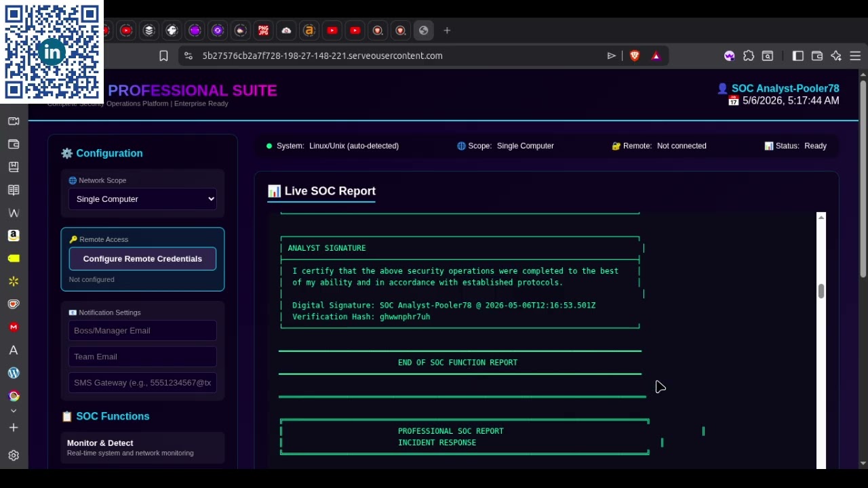
Task: Click the 'INCIDENT RESPONSE' report title
Action: click(x=437, y=443)
